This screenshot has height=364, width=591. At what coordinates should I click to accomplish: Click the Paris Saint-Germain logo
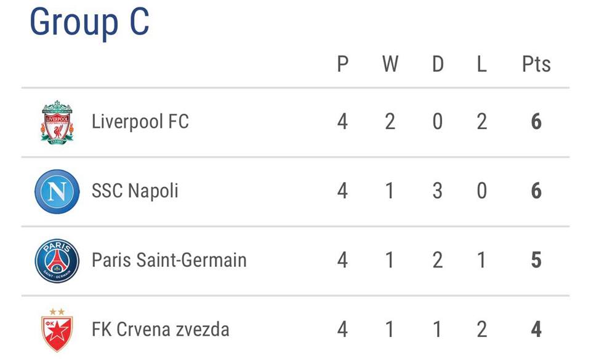pos(57,261)
